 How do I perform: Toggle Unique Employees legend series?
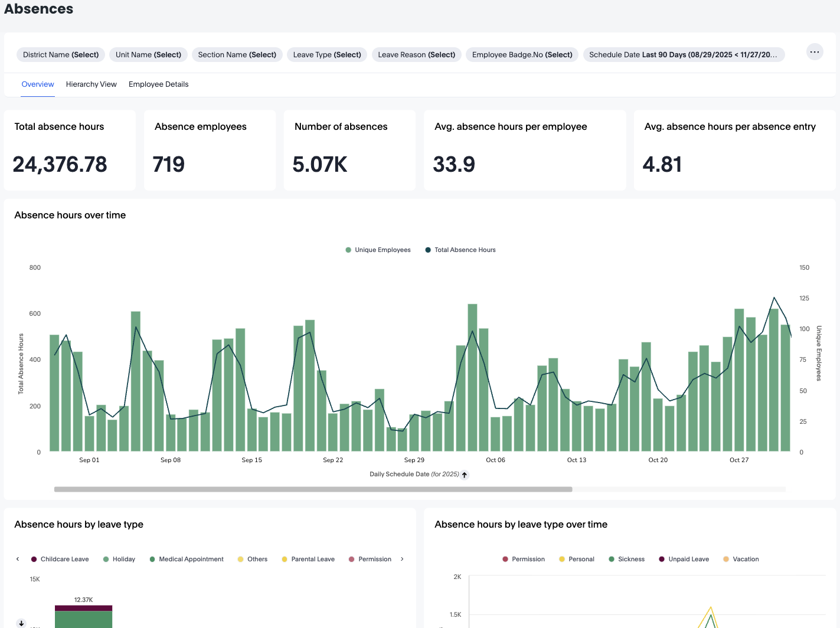click(x=378, y=250)
